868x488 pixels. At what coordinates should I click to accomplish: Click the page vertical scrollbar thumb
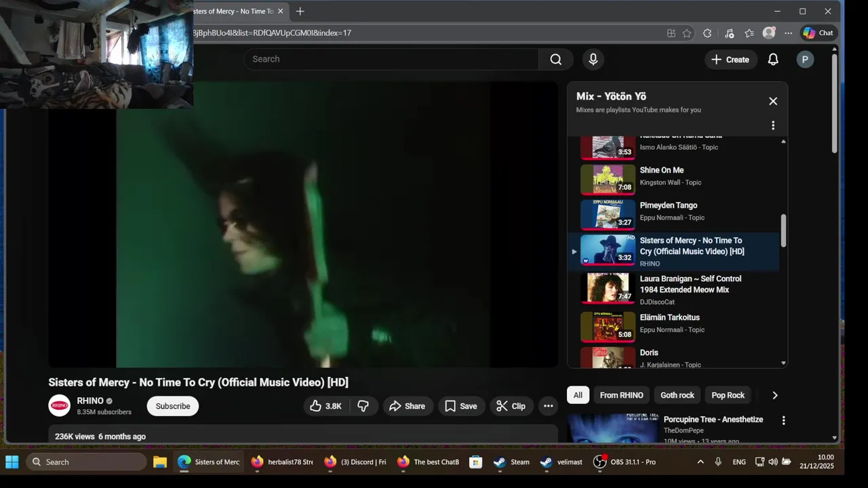(x=834, y=103)
